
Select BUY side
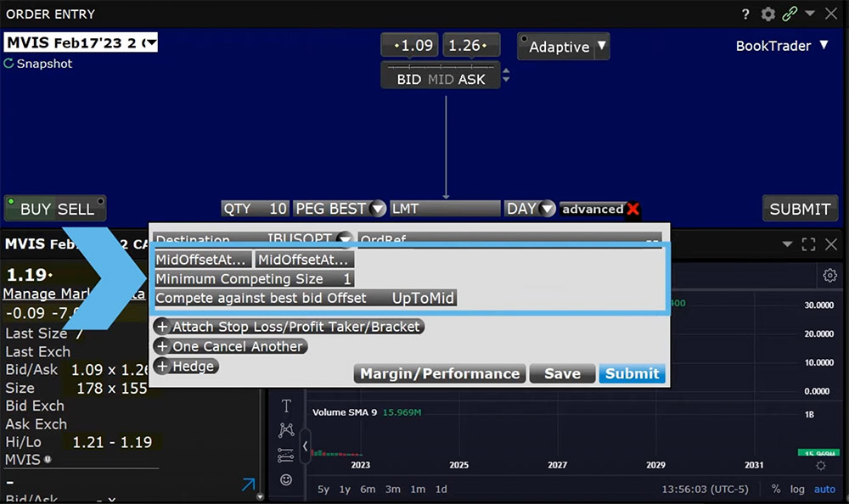click(x=35, y=209)
